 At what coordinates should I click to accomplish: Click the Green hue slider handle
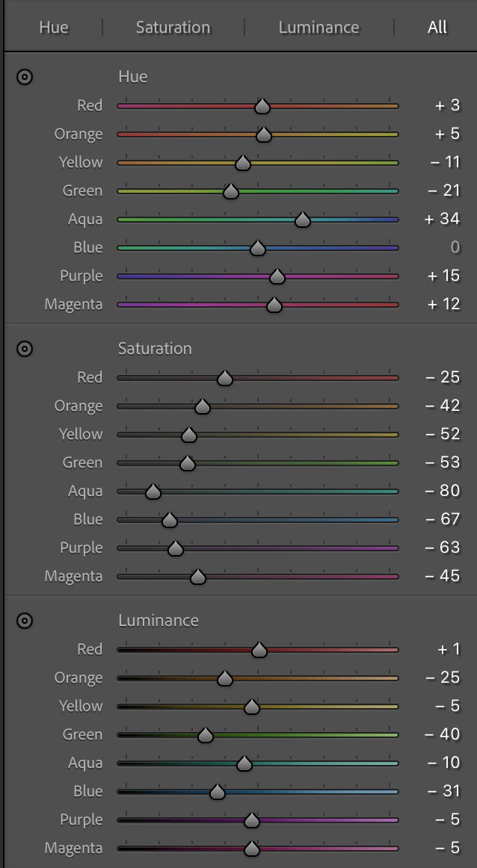[x=230, y=192]
